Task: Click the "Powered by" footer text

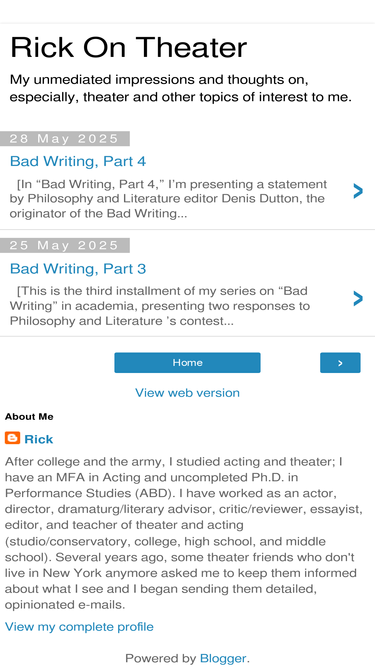Action: pos(161,658)
